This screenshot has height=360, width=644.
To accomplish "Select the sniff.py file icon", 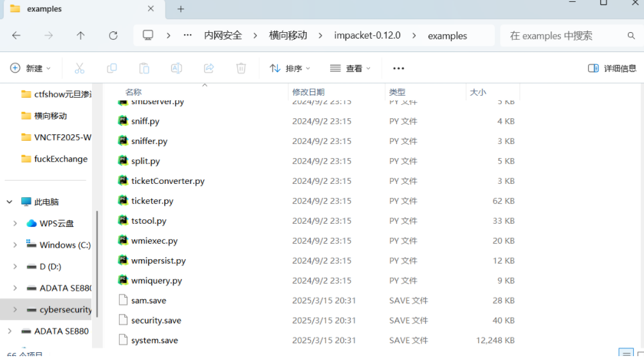I will 123,121.
